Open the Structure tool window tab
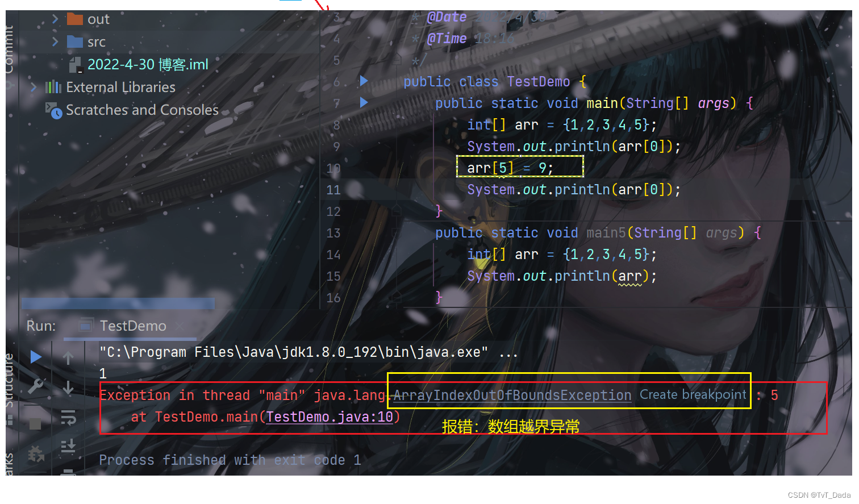 click(9, 381)
